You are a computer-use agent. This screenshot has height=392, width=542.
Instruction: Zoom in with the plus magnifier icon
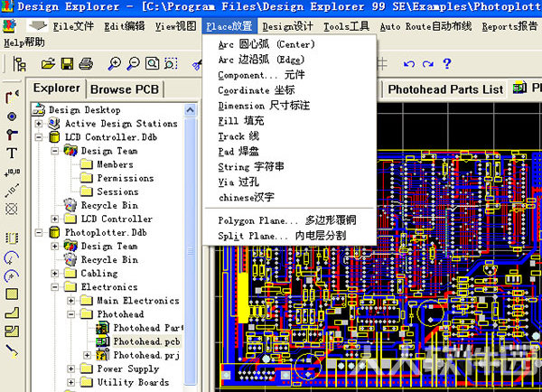click(x=115, y=63)
